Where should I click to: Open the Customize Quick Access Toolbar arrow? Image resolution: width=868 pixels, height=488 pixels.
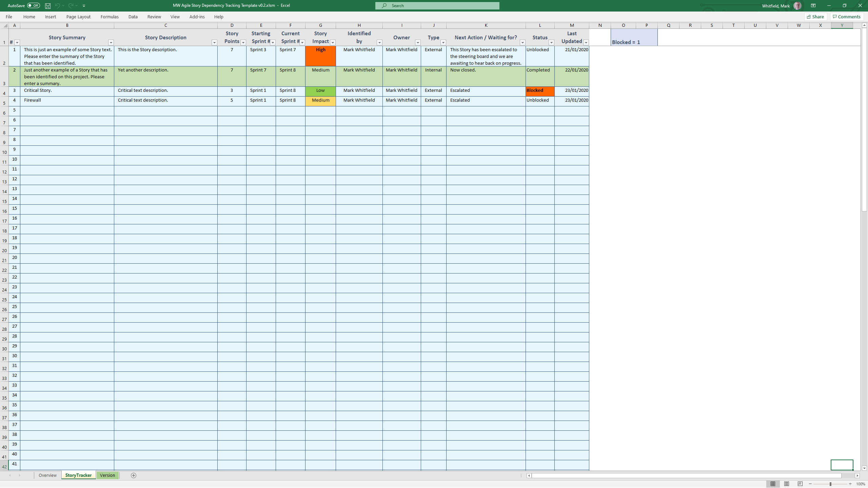pos(84,6)
